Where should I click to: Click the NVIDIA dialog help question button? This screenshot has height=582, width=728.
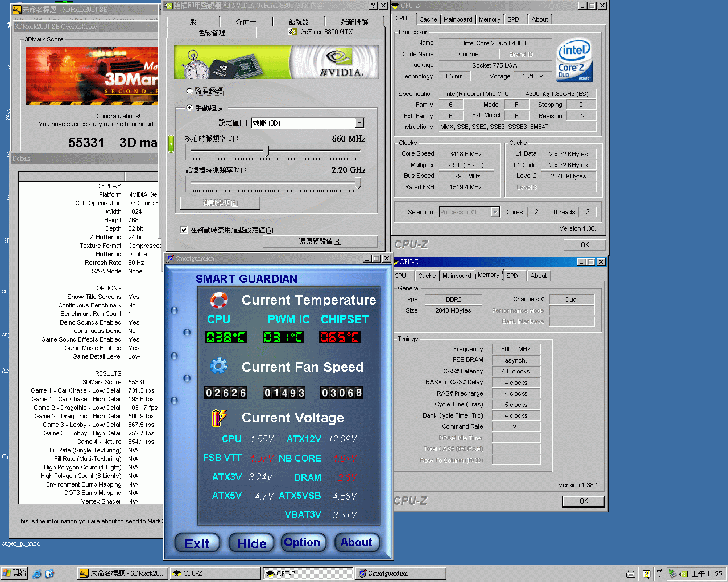coord(373,5)
